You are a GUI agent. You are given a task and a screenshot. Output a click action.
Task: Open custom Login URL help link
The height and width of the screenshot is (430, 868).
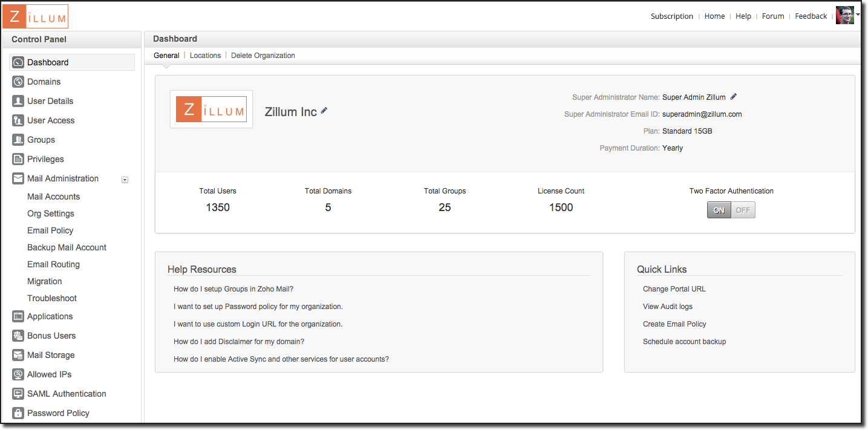pos(258,324)
